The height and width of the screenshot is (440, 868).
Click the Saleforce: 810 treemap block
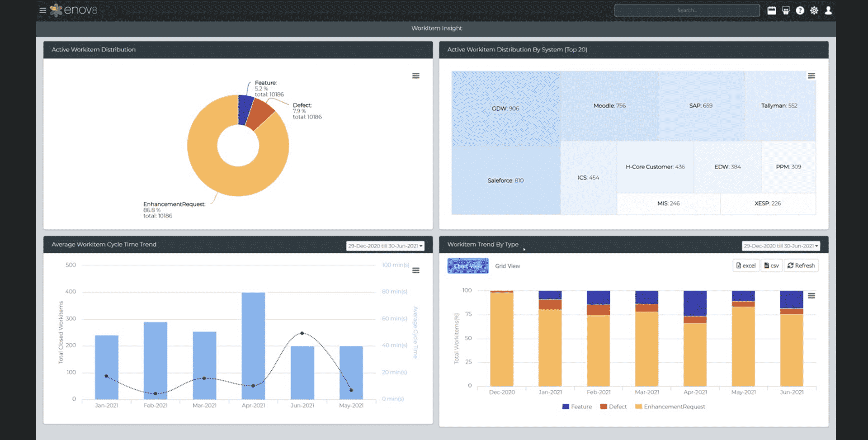[505, 180]
